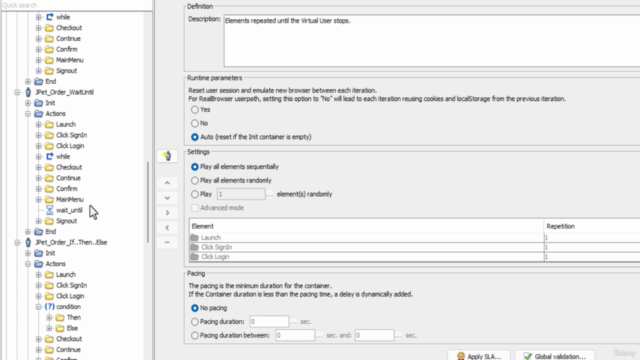
Task: Click the move-down arrow button
Action: click(x=167, y=198)
